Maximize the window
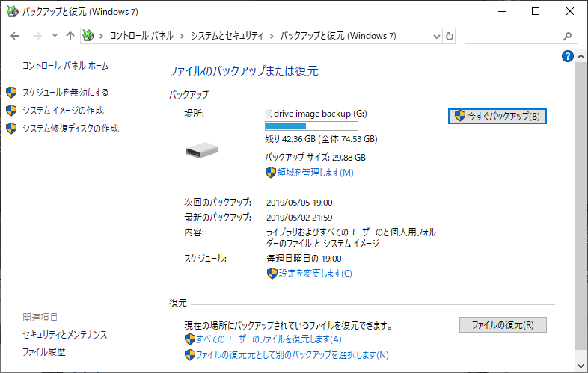This screenshot has height=373, width=588. tap(536, 12)
